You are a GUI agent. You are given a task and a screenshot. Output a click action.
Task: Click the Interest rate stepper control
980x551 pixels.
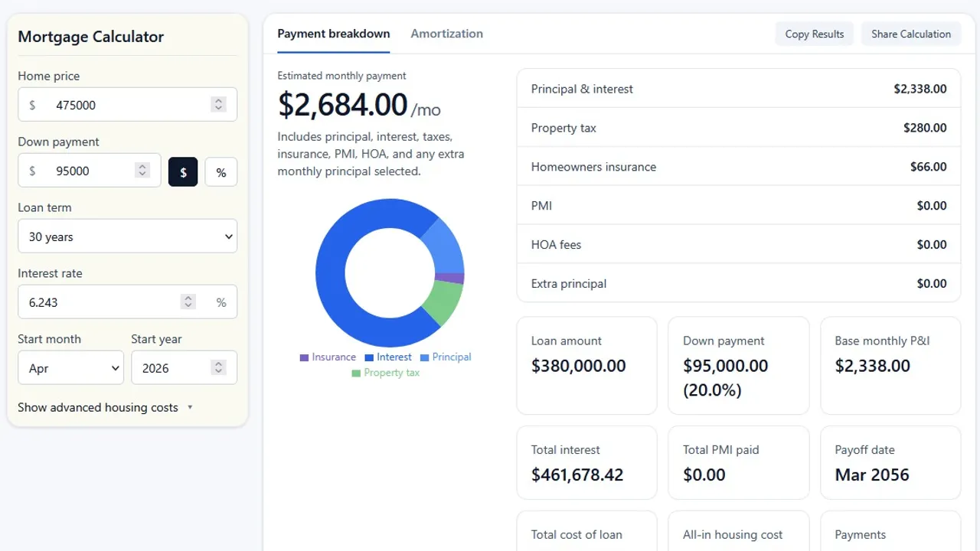click(x=188, y=302)
